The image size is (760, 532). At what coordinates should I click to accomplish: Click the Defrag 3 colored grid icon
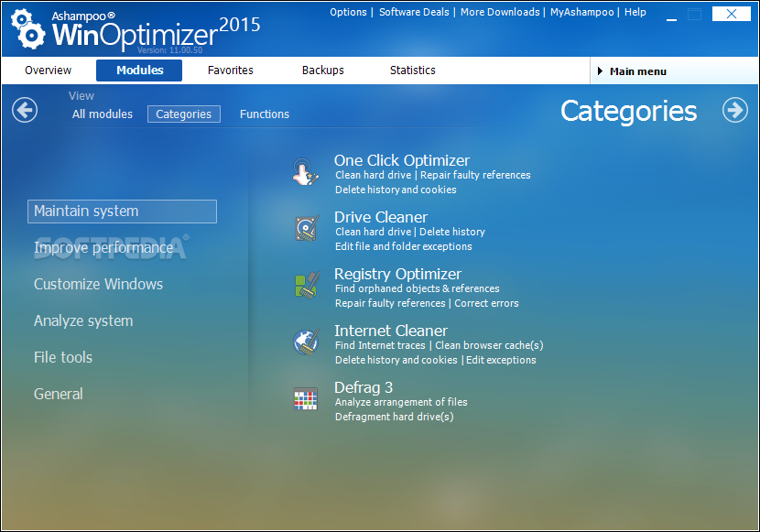305,398
